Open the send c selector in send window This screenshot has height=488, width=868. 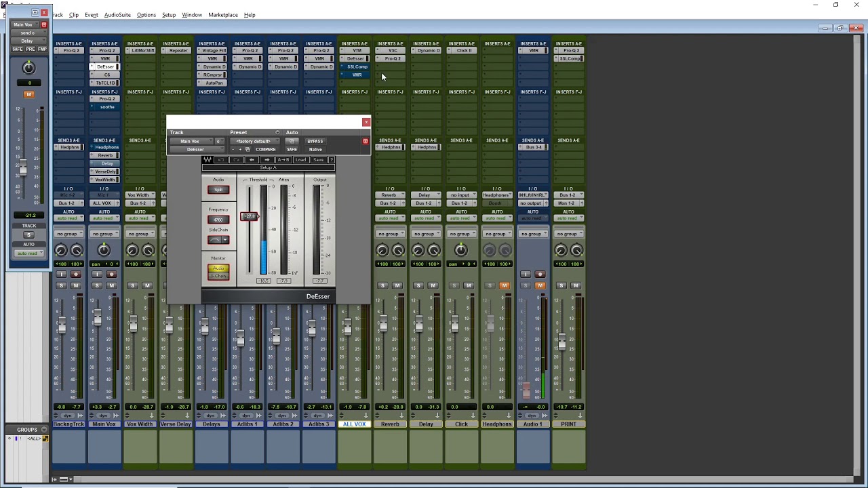28,33
